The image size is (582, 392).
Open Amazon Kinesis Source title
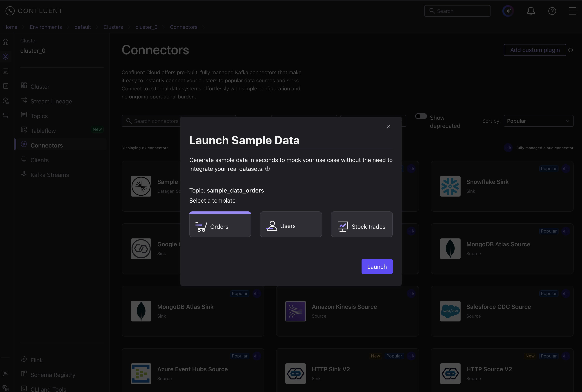[x=344, y=307]
